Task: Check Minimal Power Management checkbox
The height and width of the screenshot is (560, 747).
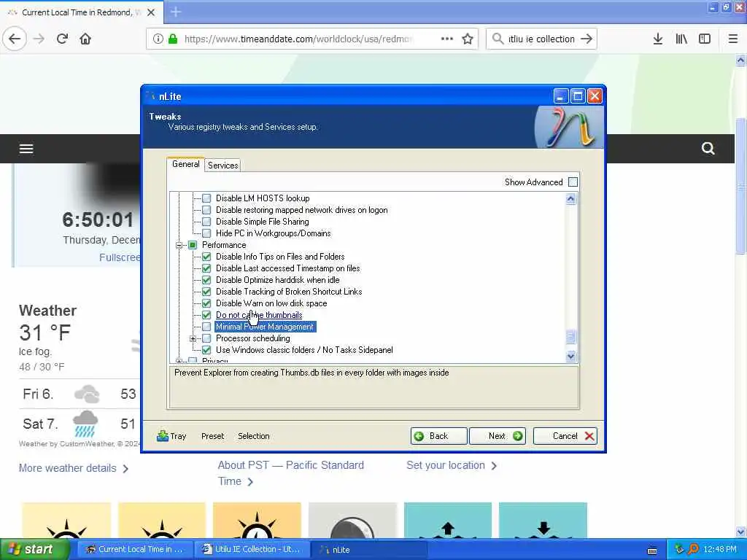Action: click(x=206, y=327)
